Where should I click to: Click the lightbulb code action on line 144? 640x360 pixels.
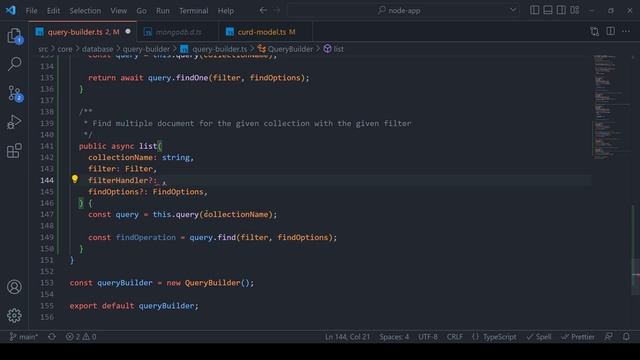coord(75,179)
